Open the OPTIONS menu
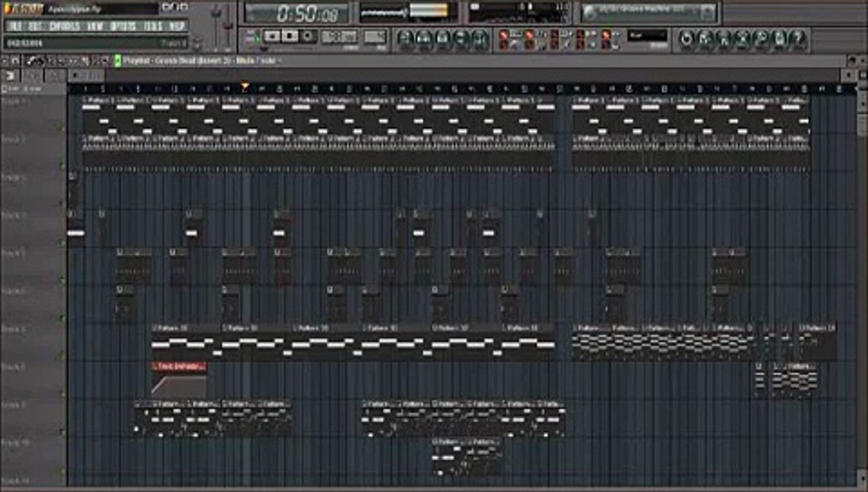 tap(123, 27)
